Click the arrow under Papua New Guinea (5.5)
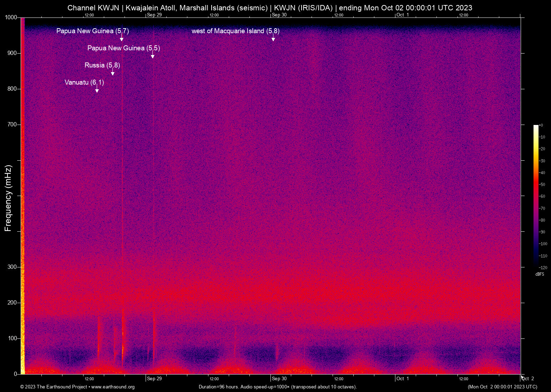 point(153,56)
